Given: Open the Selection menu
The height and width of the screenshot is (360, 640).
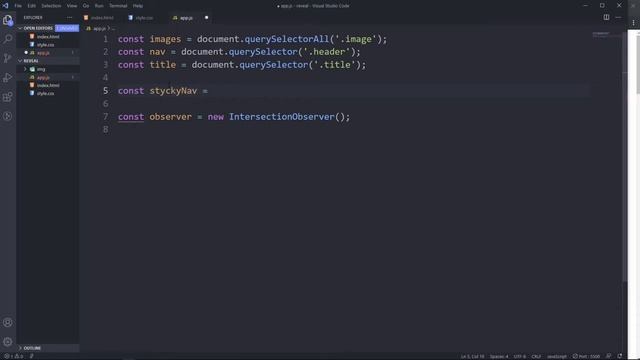Looking at the screenshot, I should (51, 6).
